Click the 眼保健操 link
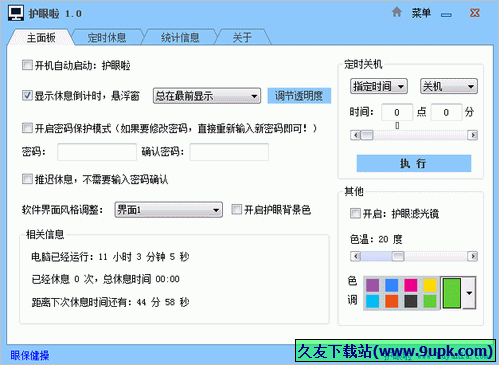The width and height of the screenshot is (499, 365). (x=30, y=355)
